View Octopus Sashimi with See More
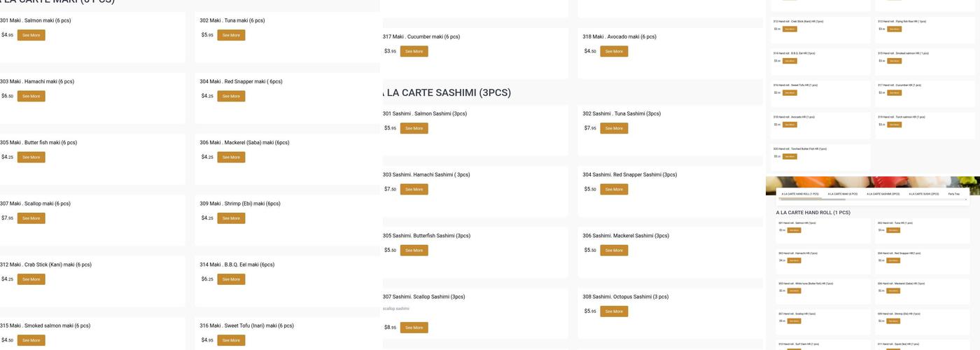The height and width of the screenshot is (350, 980). [614, 311]
